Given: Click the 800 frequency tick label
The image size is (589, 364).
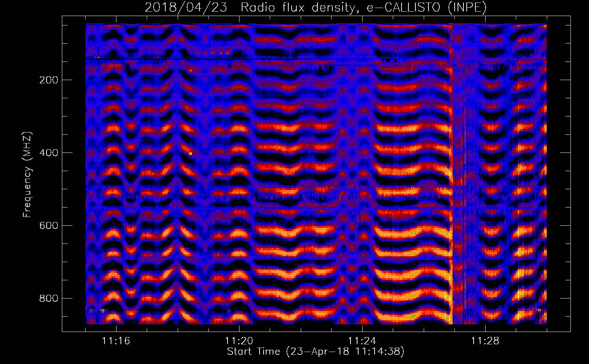Looking at the screenshot, I should pyautogui.click(x=49, y=298).
